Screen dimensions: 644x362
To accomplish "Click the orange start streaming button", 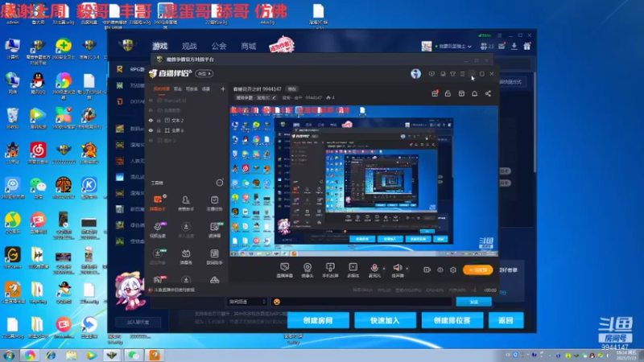I will (x=477, y=269).
